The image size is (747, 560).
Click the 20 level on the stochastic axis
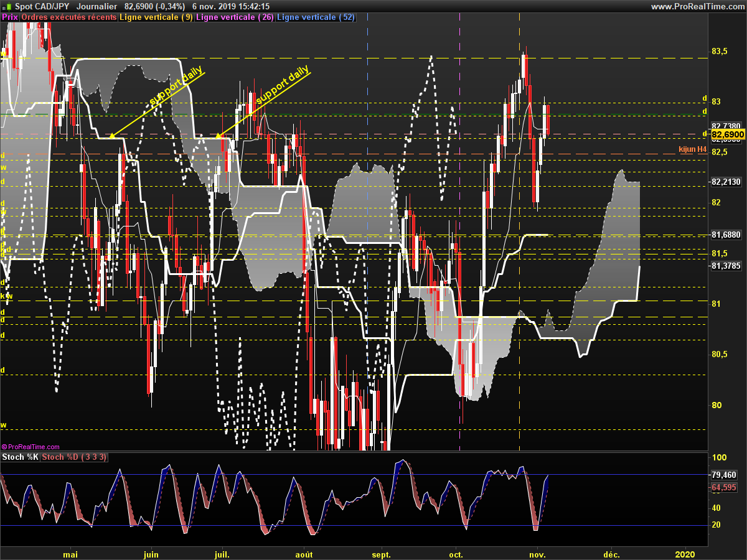pyautogui.click(x=716, y=525)
